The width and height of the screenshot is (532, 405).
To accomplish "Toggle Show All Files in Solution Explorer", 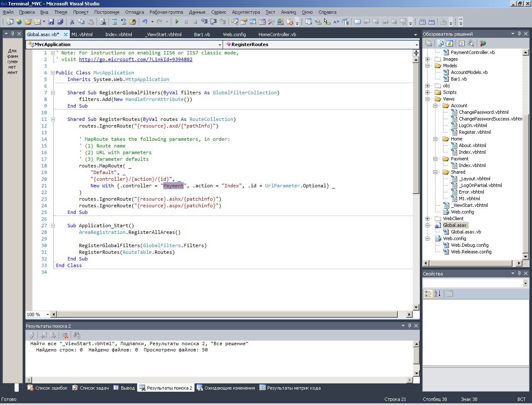I will (440, 43).
